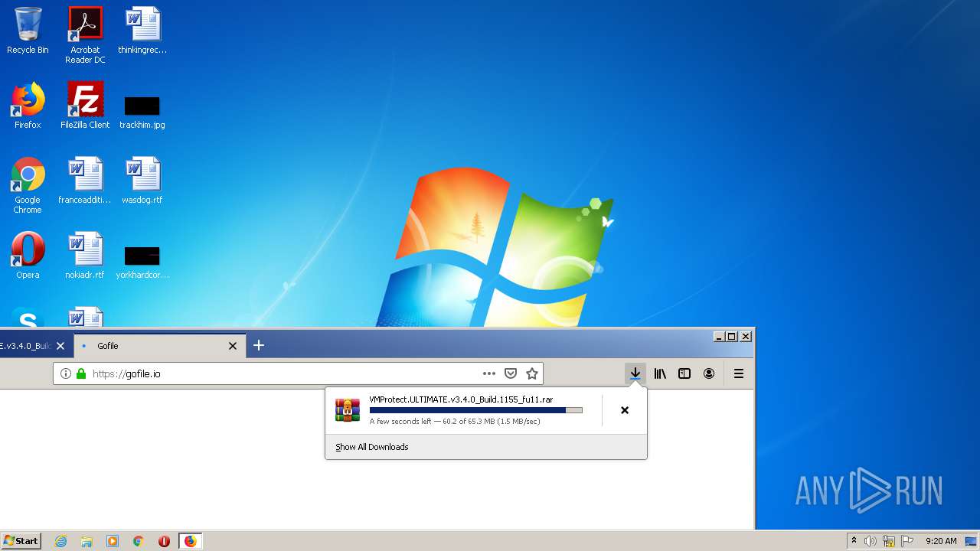Minimize the Firefox window
Image resolution: width=980 pixels, height=551 pixels.
coord(719,337)
